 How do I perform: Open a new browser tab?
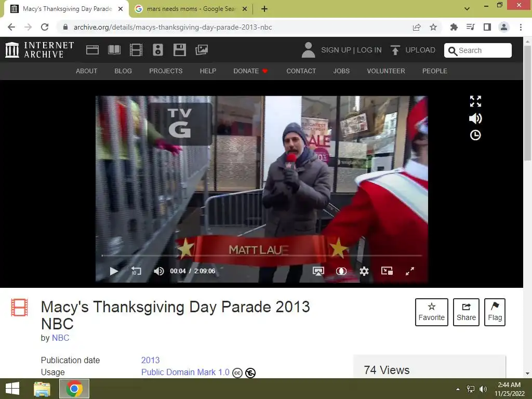coord(264,9)
